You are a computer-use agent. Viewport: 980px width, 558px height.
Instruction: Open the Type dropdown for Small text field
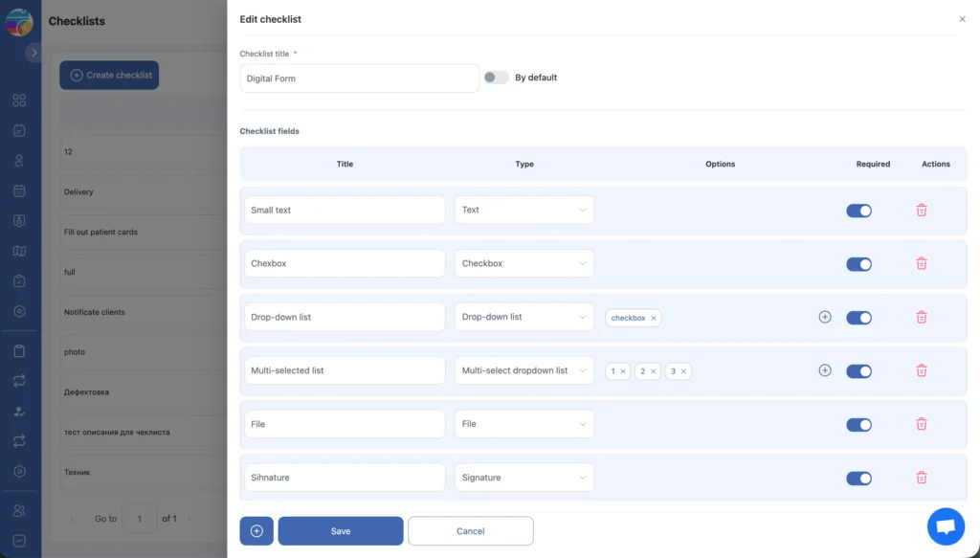(x=523, y=210)
